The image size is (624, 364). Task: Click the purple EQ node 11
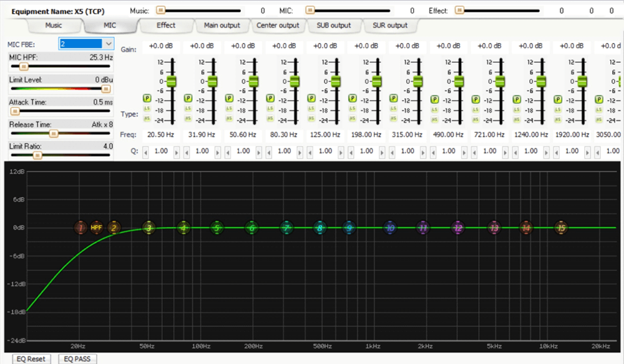423,228
